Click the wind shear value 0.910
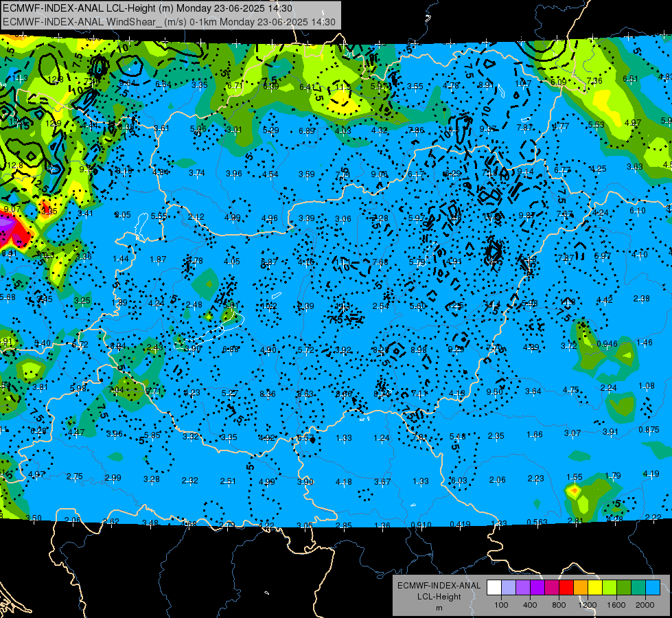 (421, 525)
